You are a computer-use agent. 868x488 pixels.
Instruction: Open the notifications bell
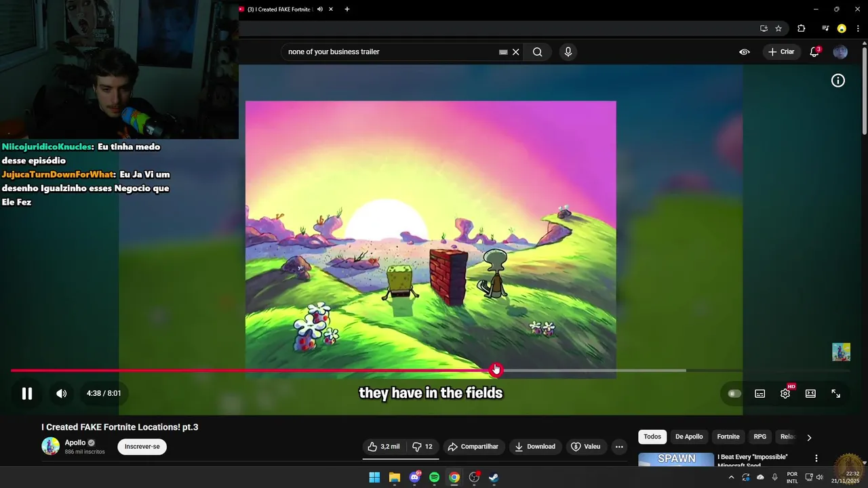click(x=814, y=52)
